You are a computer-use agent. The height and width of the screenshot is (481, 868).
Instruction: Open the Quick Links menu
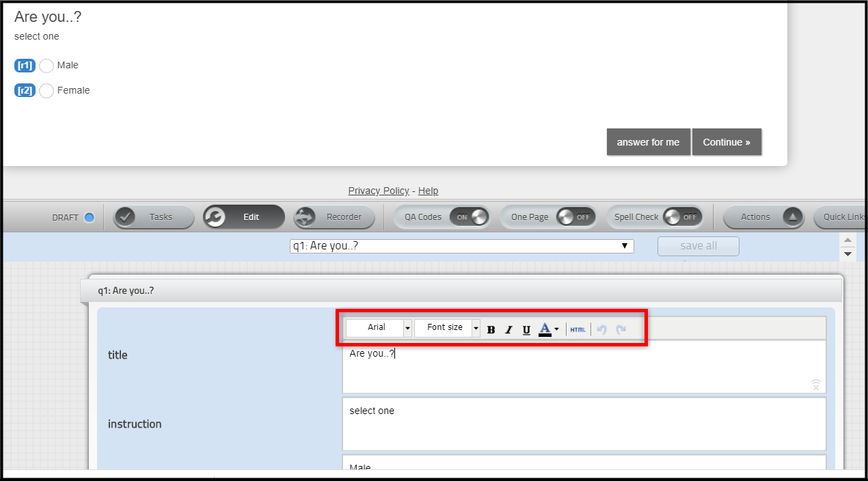click(x=840, y=217)
